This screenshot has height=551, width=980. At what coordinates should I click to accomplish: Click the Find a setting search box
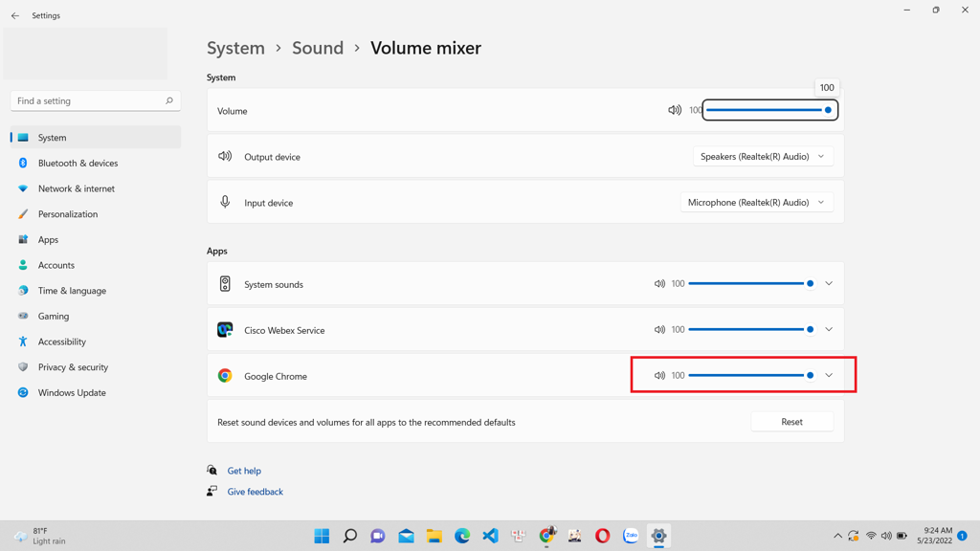point(96,100)
